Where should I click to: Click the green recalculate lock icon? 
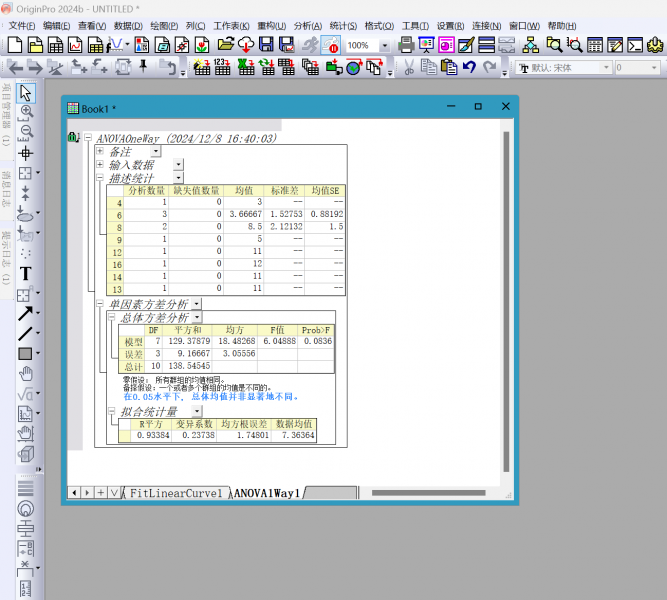73,137
